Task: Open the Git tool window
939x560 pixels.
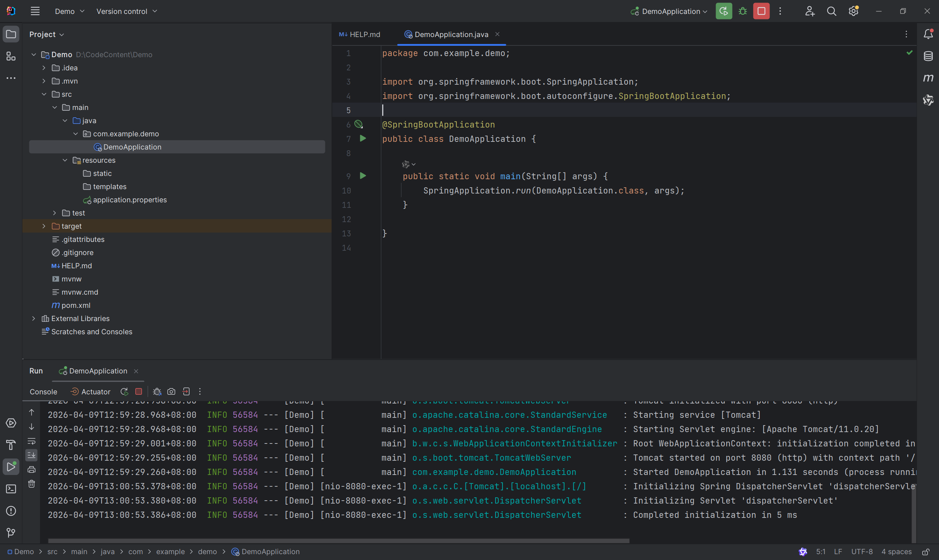Action: tap(11, 533)
